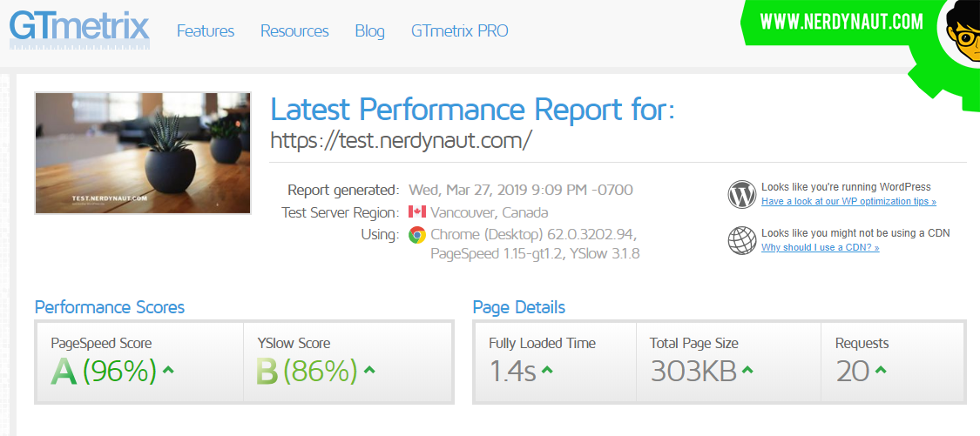Click the 303KB total page size

pos(693,372)
